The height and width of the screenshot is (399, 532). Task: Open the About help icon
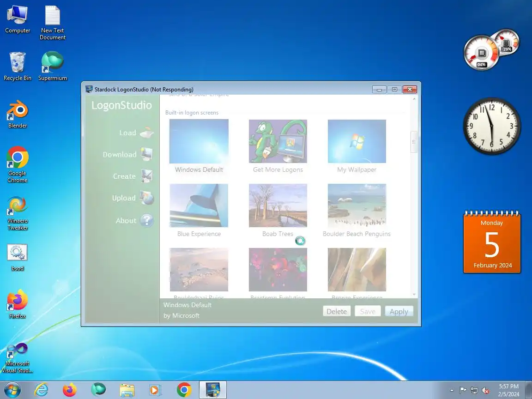click(x=146, y=221)
